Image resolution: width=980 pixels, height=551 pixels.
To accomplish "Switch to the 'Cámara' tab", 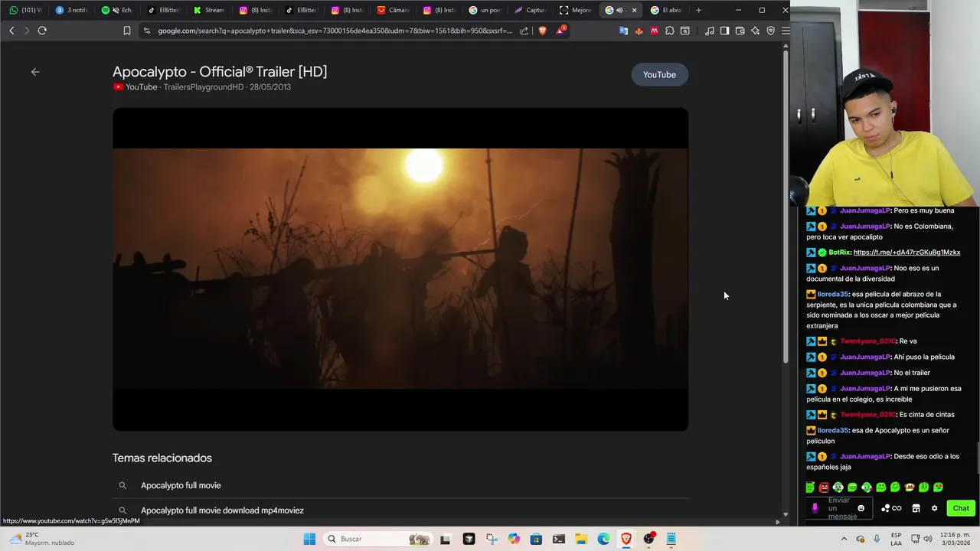I will coord(393,10).
